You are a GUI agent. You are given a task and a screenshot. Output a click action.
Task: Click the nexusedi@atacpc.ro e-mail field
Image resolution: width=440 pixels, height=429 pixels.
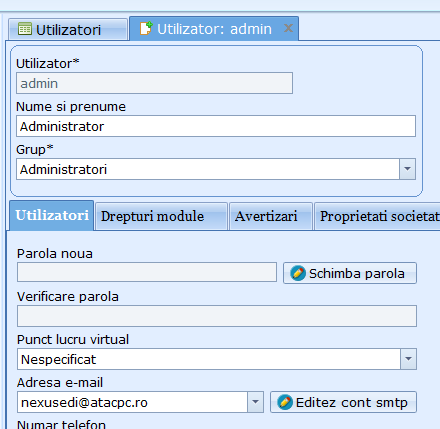coord(133,402)
